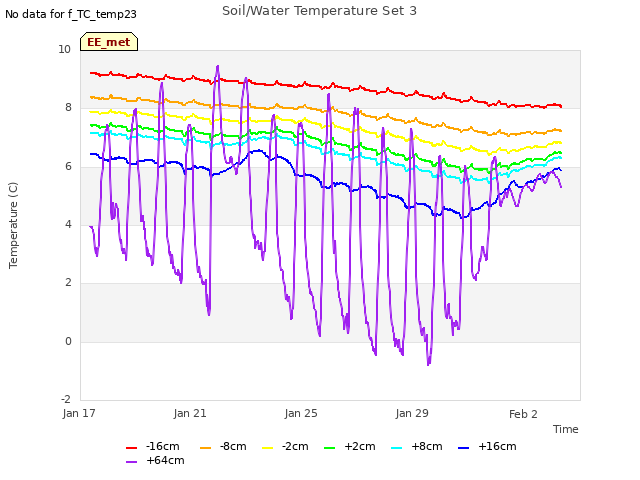Click the 'Jan 25' x-axis tick label
The width and height of the screenshot is (640, 480).
pos(301,413)
